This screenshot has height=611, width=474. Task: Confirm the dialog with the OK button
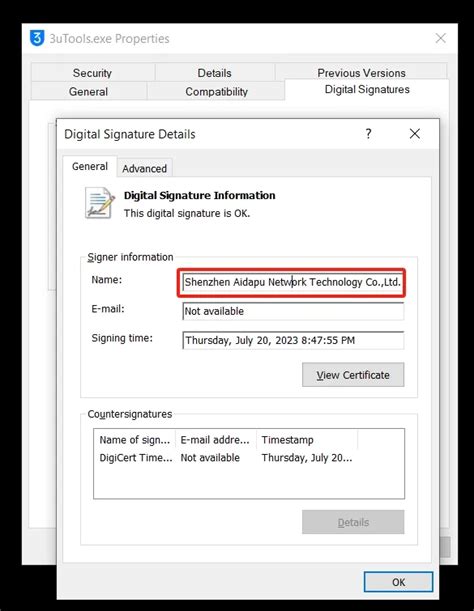pyautogui.click(x=398, y=582)
